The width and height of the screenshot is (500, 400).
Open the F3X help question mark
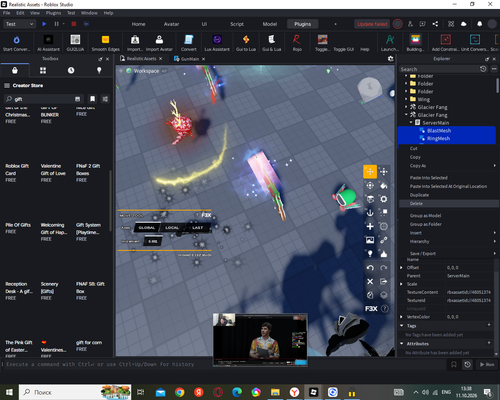coord(385,309)
